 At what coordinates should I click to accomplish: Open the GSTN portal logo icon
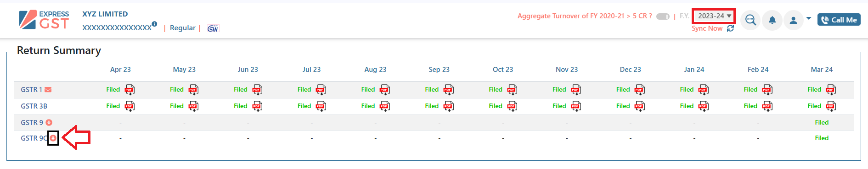click(213, 28)
